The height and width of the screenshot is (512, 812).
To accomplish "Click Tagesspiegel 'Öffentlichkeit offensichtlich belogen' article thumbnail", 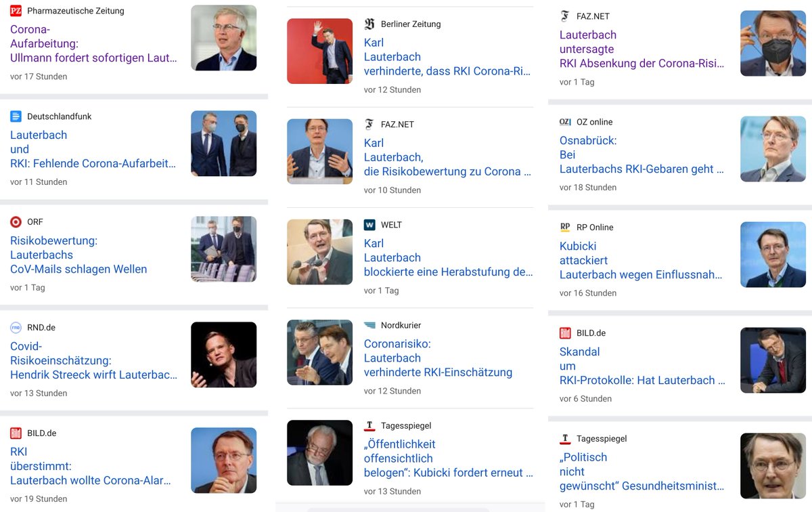I will 319,452.
